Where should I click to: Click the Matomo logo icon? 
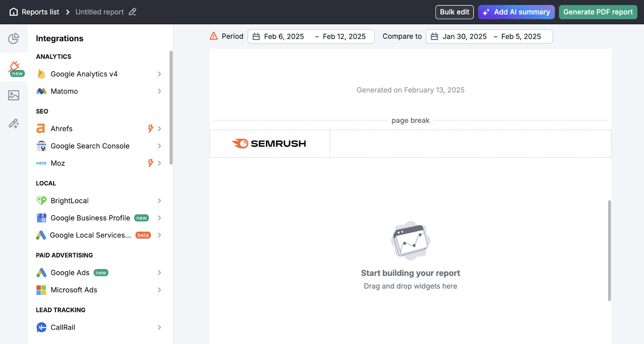click(x=41, y=91)
